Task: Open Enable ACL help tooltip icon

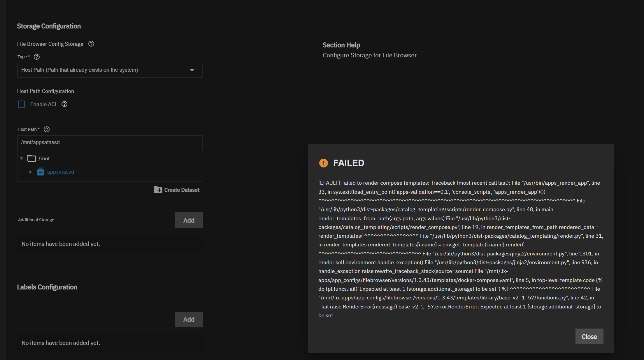Action: click(64, 104)
